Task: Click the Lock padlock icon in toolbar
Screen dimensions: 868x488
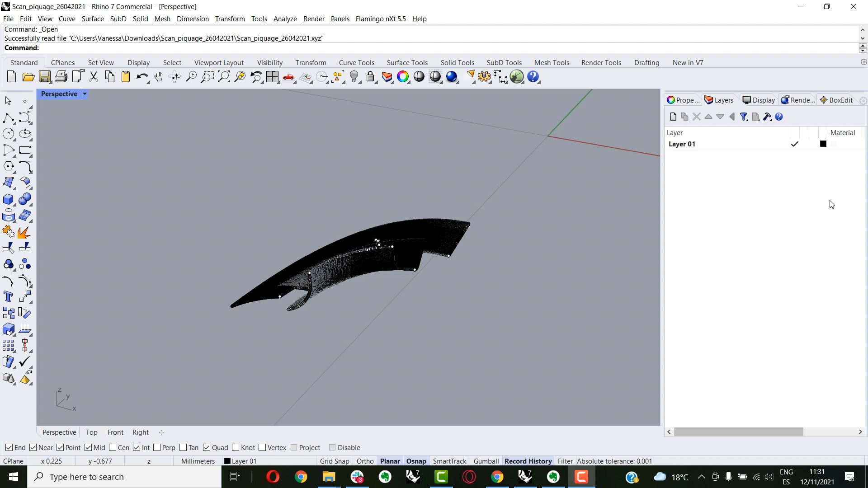Action: [x=370, y=77]
